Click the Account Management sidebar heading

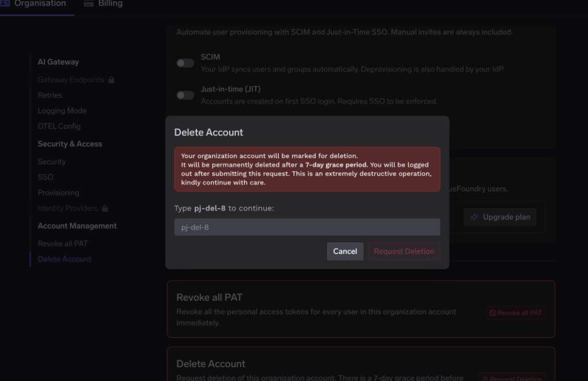(x=78, y=226)
